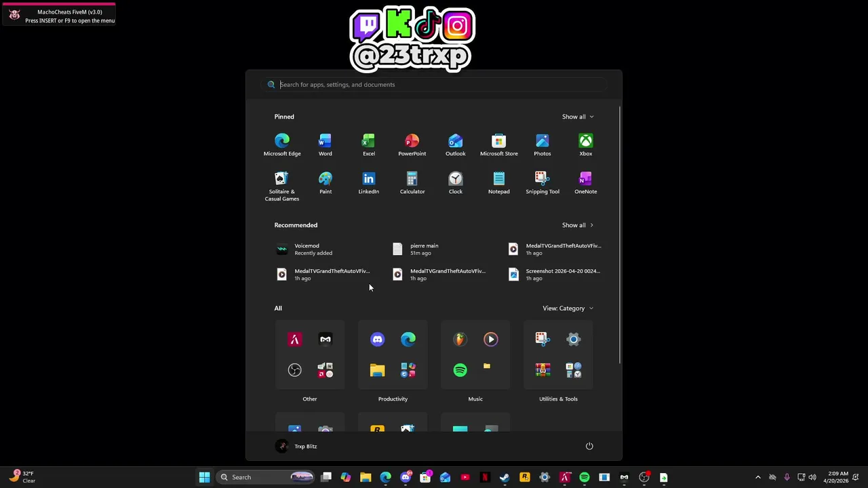Launch PowerPoint from Pinned
868x488 pixels.
412,145
